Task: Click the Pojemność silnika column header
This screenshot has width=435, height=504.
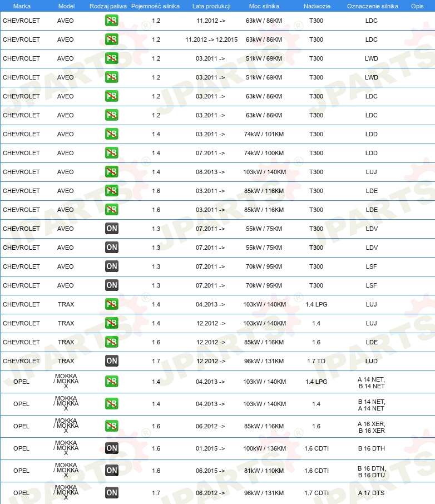Action: pyautogui.click(x=155, y=6)
